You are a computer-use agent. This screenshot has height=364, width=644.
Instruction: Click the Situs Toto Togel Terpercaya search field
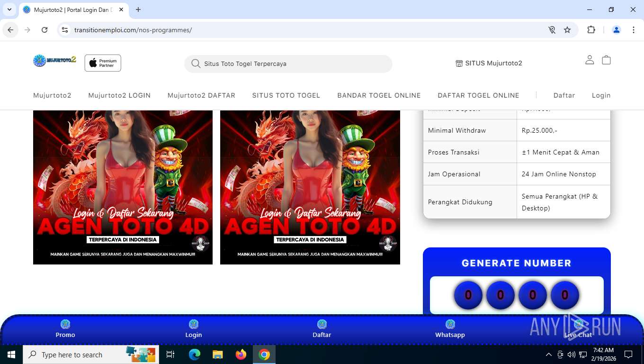click(288, 64)
